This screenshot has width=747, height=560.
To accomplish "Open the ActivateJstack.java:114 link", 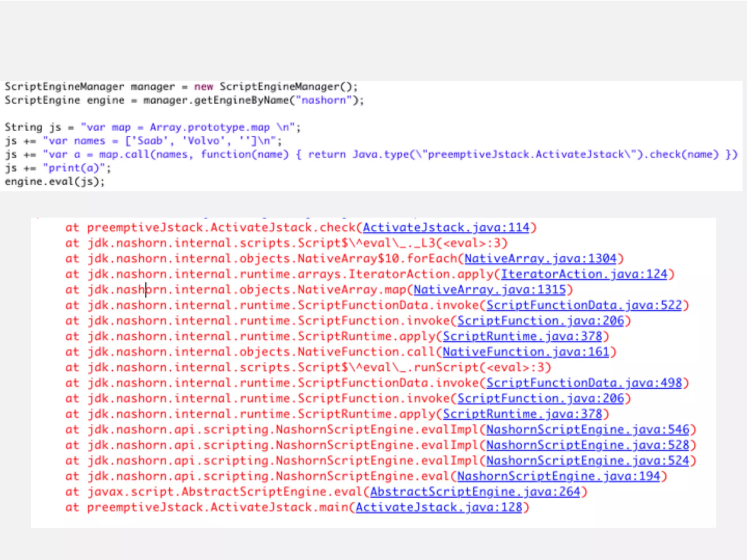I will (446, 228).
